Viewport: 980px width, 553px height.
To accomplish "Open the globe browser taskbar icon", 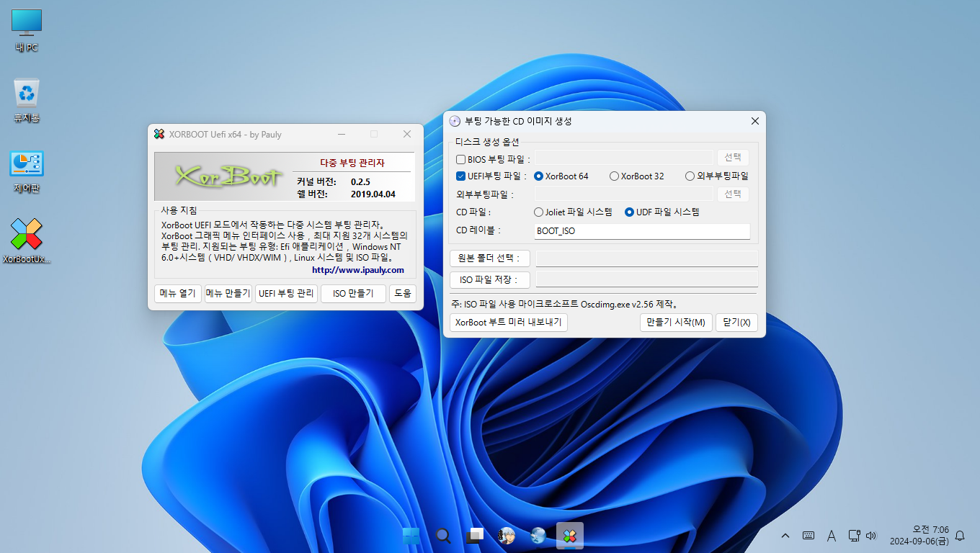I will pos(538,536).
